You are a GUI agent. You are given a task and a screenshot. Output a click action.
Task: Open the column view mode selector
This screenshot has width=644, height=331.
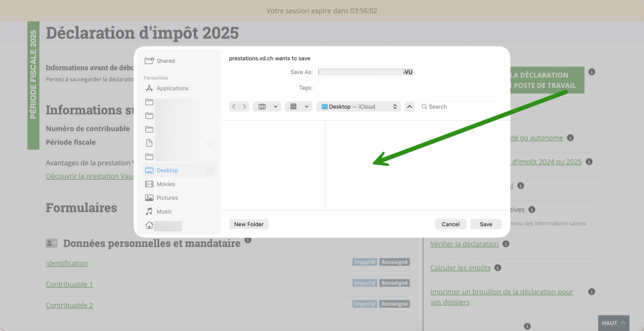click(x=267, y=107)
